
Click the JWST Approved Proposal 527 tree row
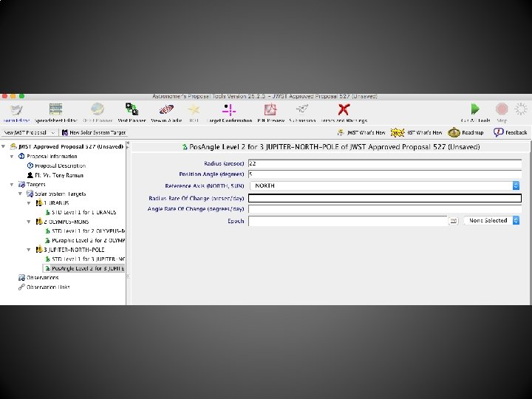point(66,146)
